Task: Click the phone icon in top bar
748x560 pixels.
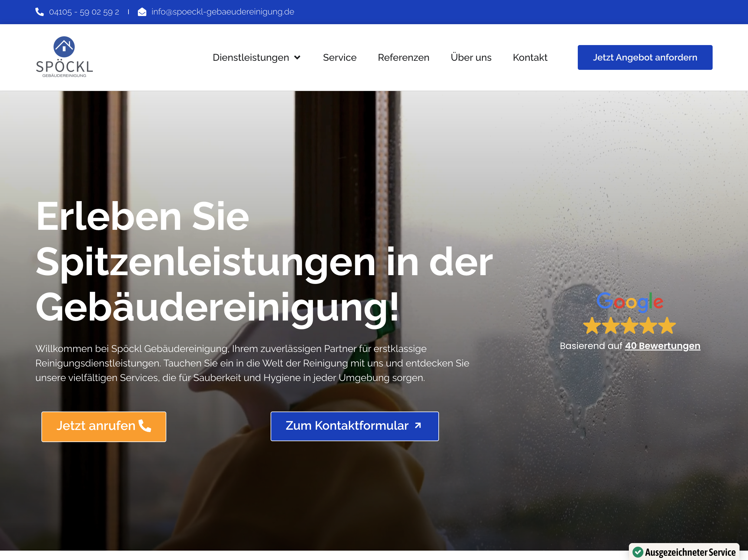Action: coord(40,12)
